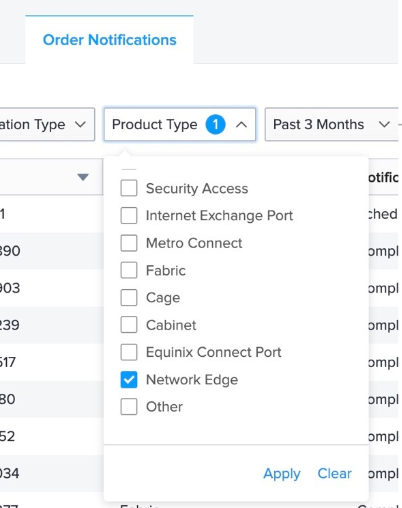Check the Cage checkbox
The image size is (402, 508).
(129, 297)
